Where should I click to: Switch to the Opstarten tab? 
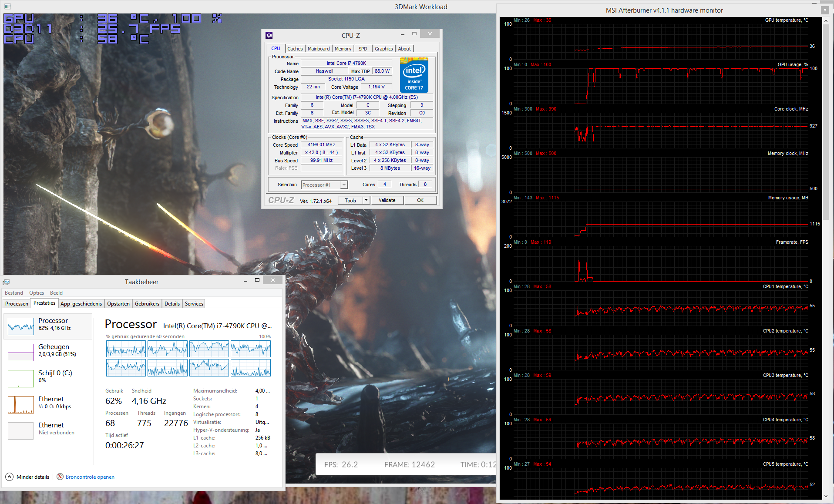coord(118,304)
